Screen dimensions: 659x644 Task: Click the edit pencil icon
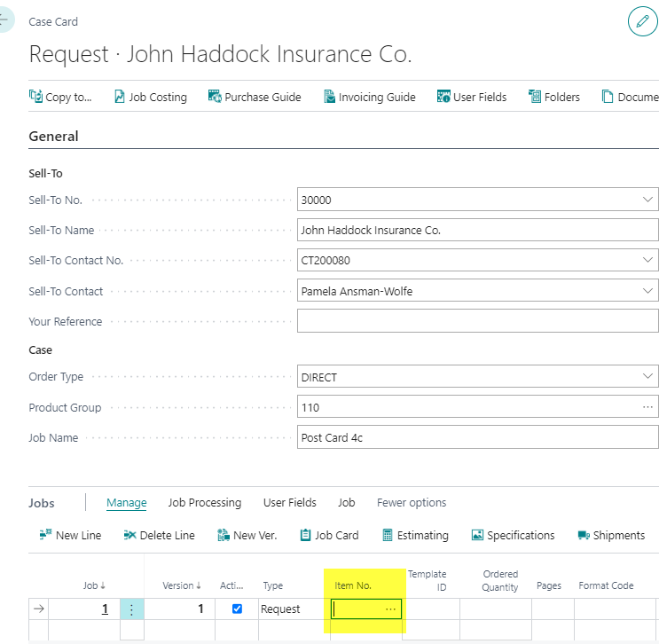(642, 21)
